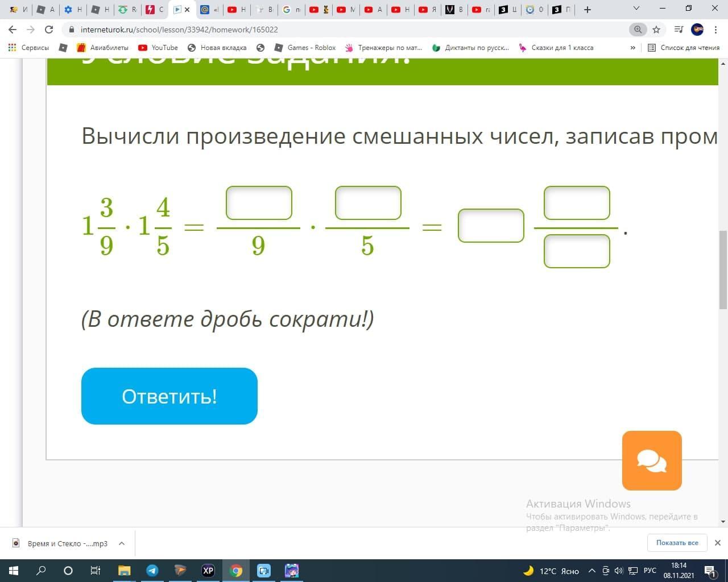Viewport: 728px width, 582px height.
Task: Open the orange chat support widget
Action: pyautogui.click(x=652, y=460)
